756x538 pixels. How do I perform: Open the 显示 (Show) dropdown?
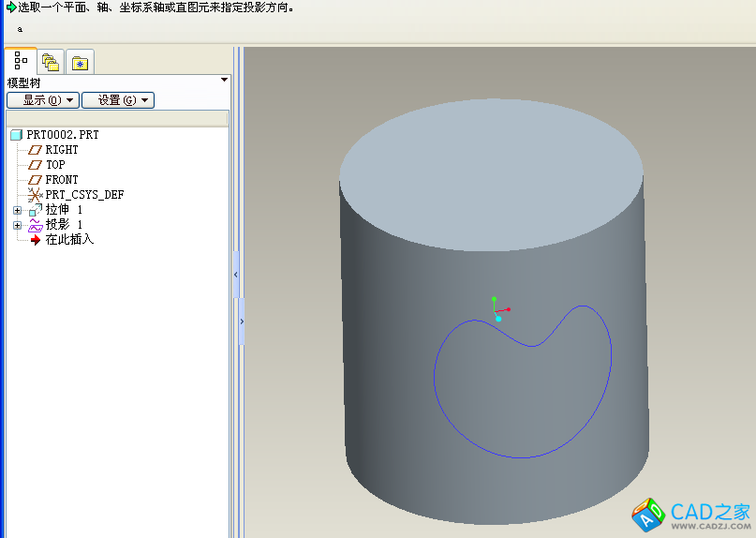[42, 100]
